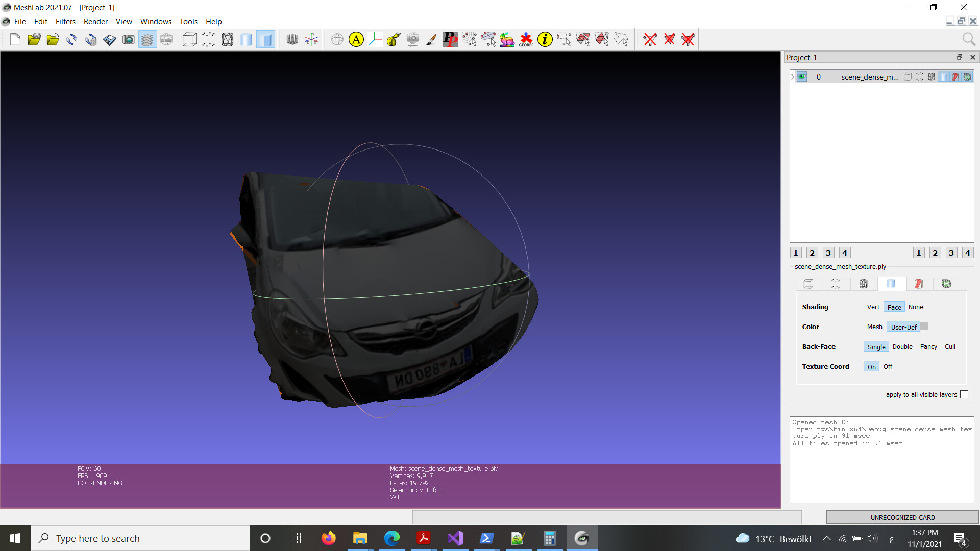
Task: Take a snapshot with camera icon
Action: pyautogui.click(x=129, y=39)
